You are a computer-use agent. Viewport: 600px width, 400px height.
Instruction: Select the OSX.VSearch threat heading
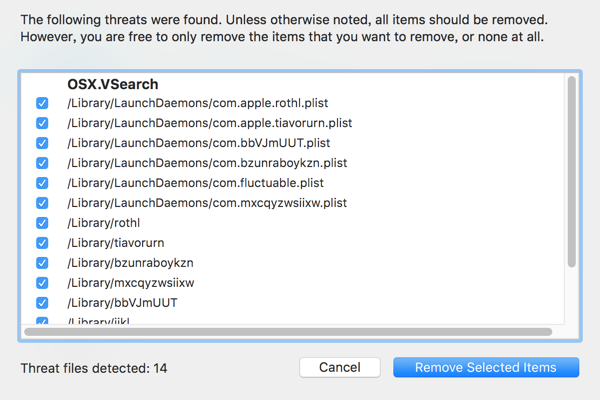[x=113, y=85]
